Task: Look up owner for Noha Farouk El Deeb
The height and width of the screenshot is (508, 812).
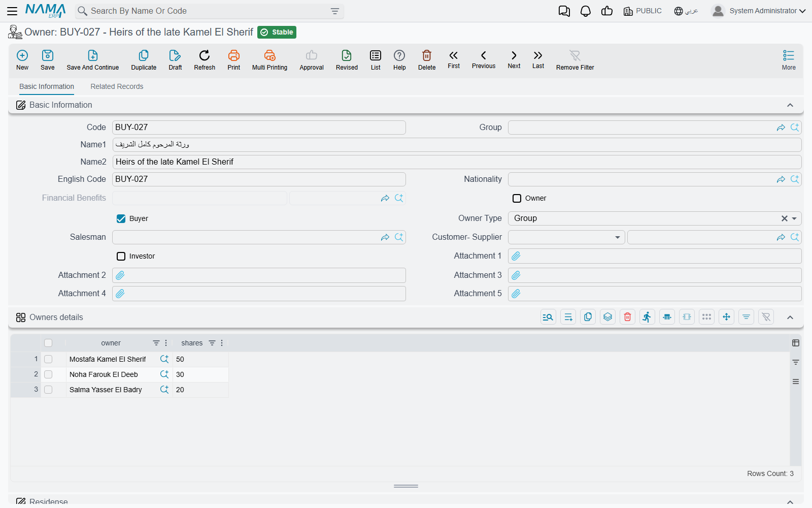Action: [164, 374]
